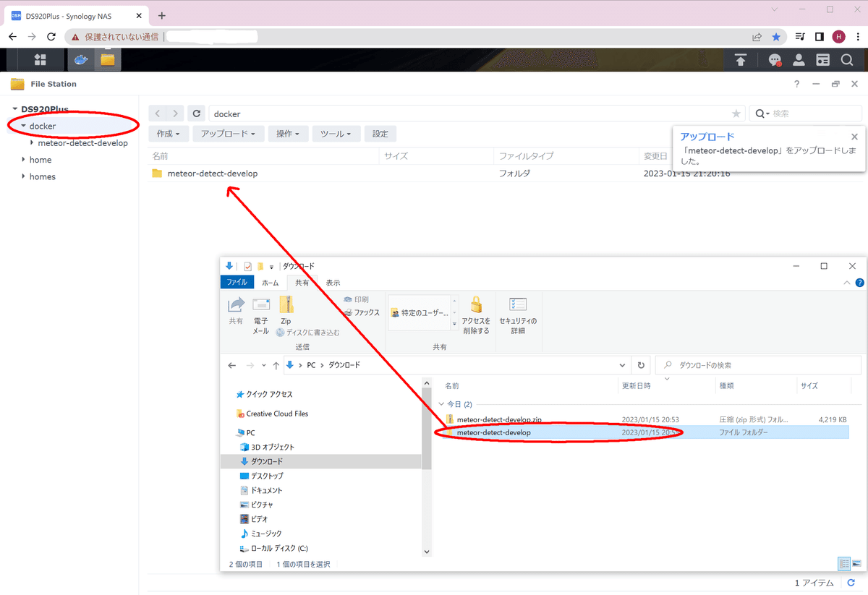Share this page from the address bar
This screenshot has height=595, width=868.
(x=757, y=36)
